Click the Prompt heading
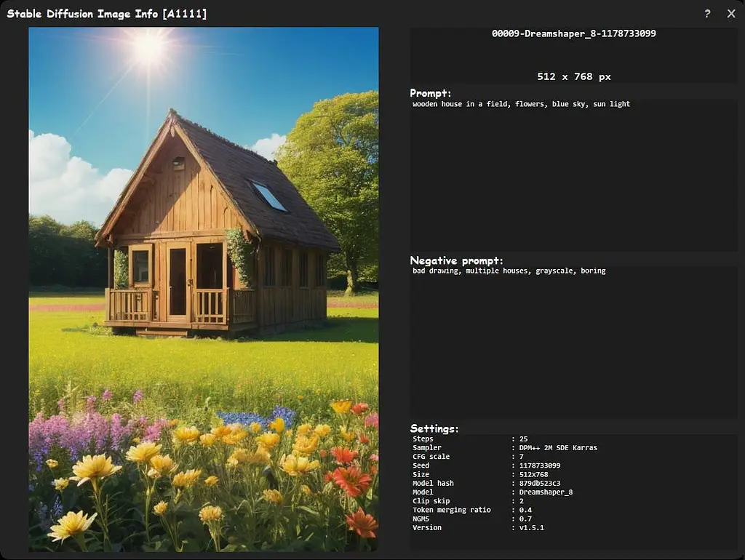This screenshot has width=745, height=560. (431, 93)
